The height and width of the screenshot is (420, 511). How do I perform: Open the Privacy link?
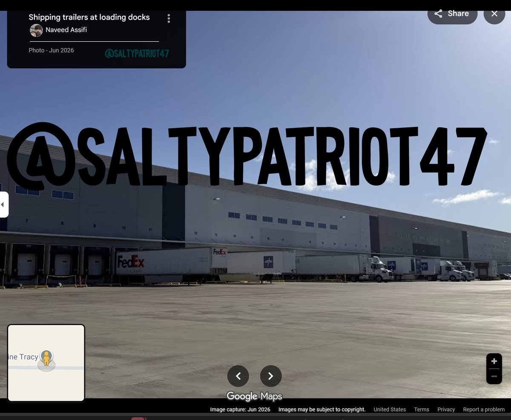446,409
